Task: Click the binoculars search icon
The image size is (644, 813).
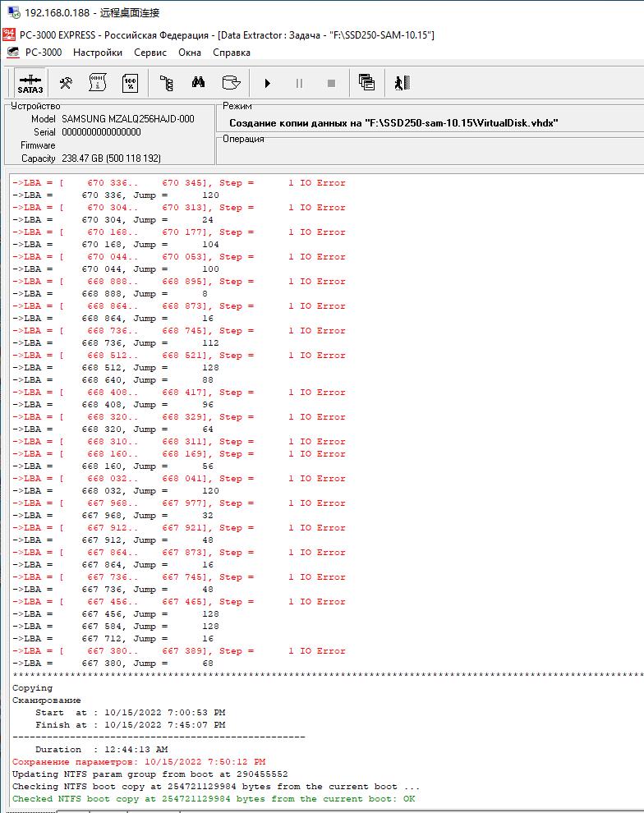Action: tap(198, 82)
